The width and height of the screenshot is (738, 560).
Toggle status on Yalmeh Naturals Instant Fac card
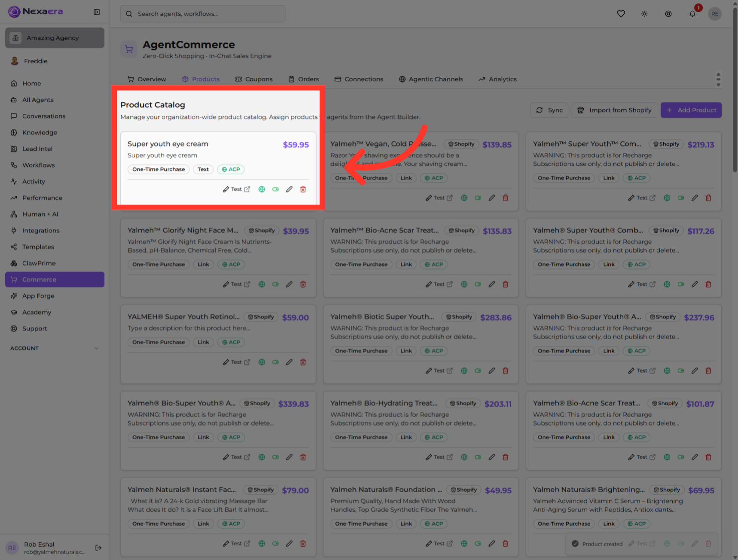[x=275, y=544]
